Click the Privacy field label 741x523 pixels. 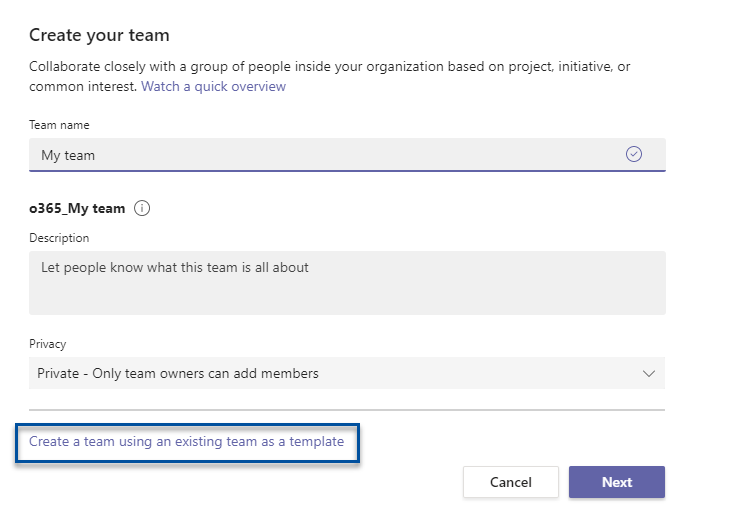[x=48, y=344]
